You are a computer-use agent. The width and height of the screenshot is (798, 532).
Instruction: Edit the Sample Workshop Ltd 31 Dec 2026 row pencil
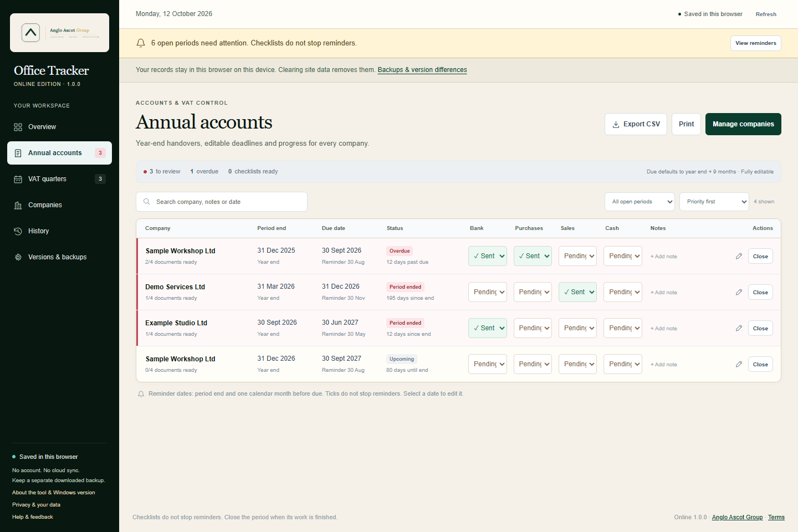(739, 364)
